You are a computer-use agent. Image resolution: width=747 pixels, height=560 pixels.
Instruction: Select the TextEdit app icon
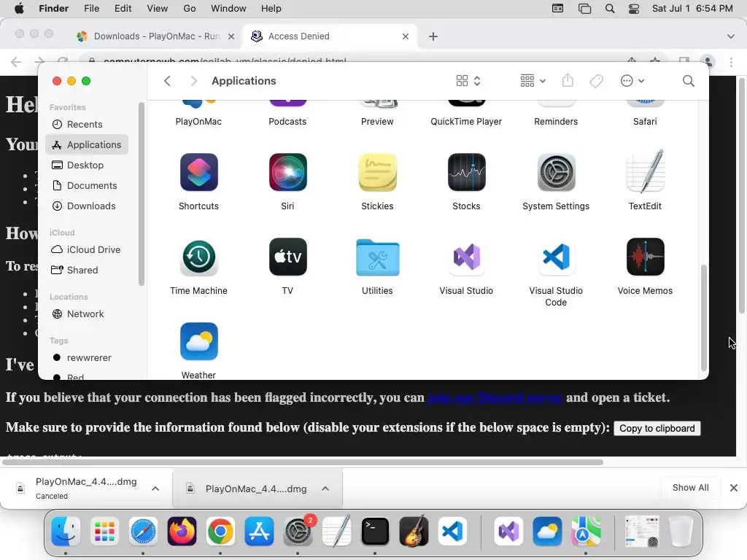coord(645,171)
